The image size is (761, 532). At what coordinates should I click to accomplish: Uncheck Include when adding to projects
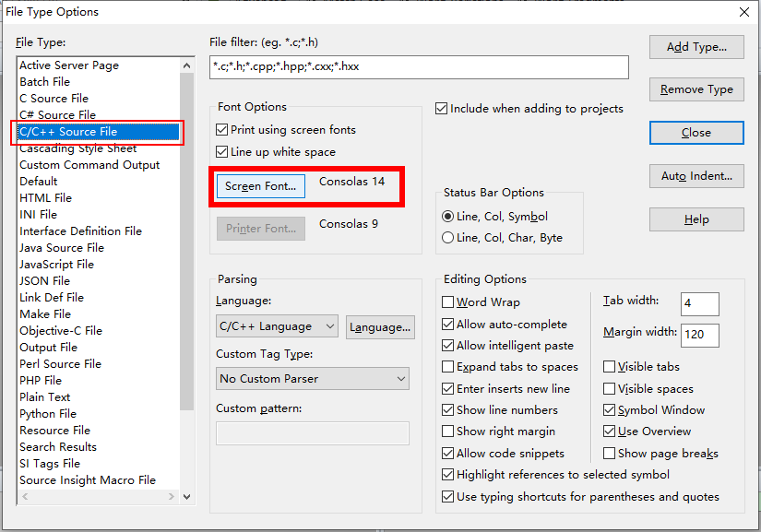point(440,108)
